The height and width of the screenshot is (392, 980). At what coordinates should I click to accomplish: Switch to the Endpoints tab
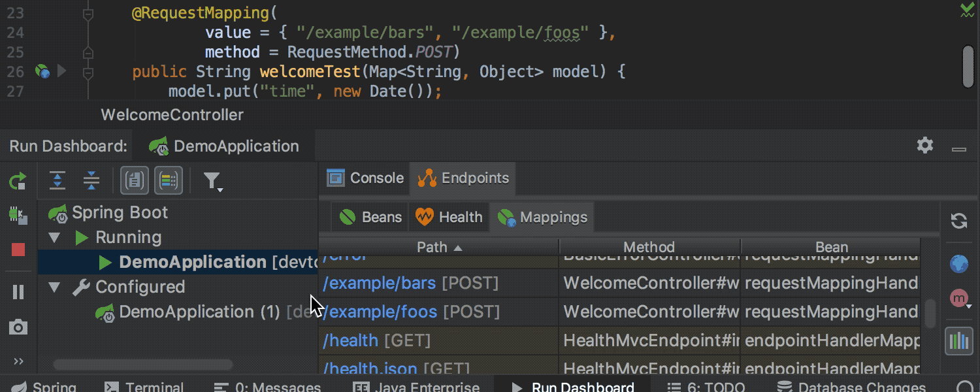pyautogui.click(x=463, y=178)
